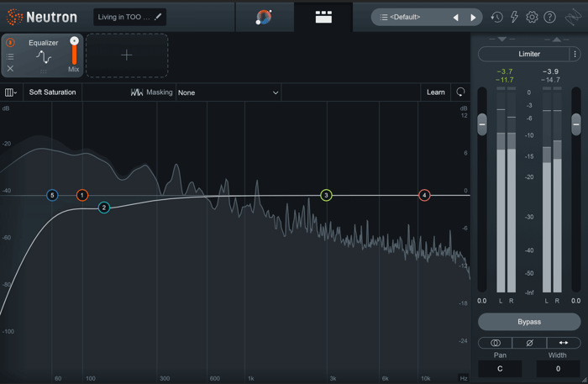Click the pencil icon to rename track

158,17
